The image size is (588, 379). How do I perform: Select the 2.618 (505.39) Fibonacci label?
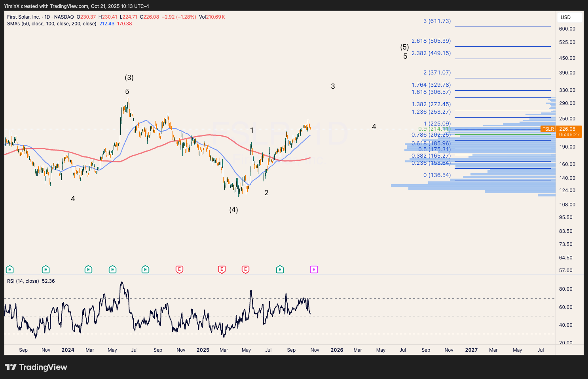click(x=431, y=41)
